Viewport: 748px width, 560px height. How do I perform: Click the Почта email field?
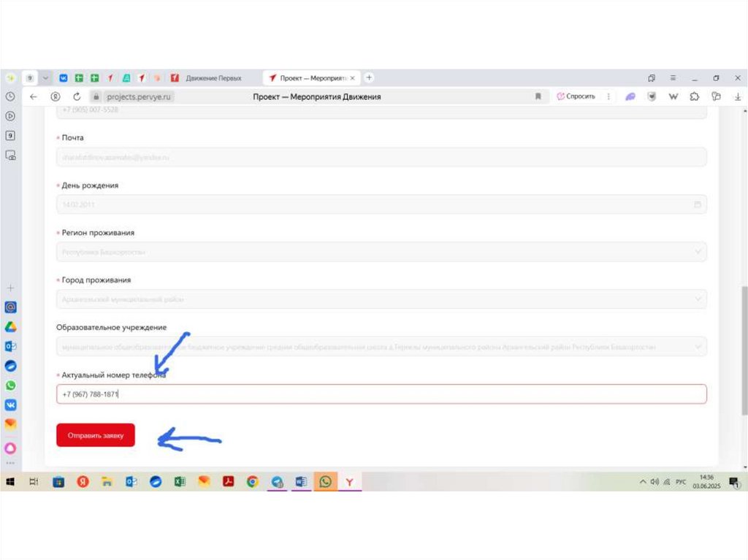pos(381,157)
